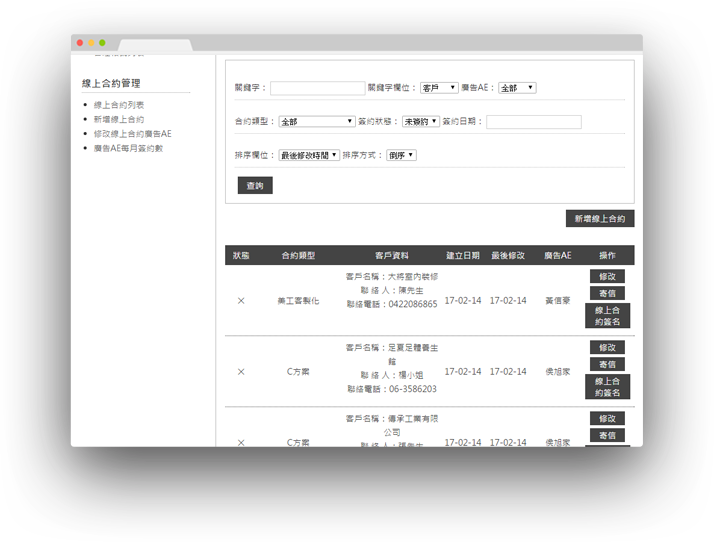The width and height of the screenshot is (714, 542).
Task: Open the 排序欄位 dropdown showing 最後修改時間
Action: click(309, 155)
